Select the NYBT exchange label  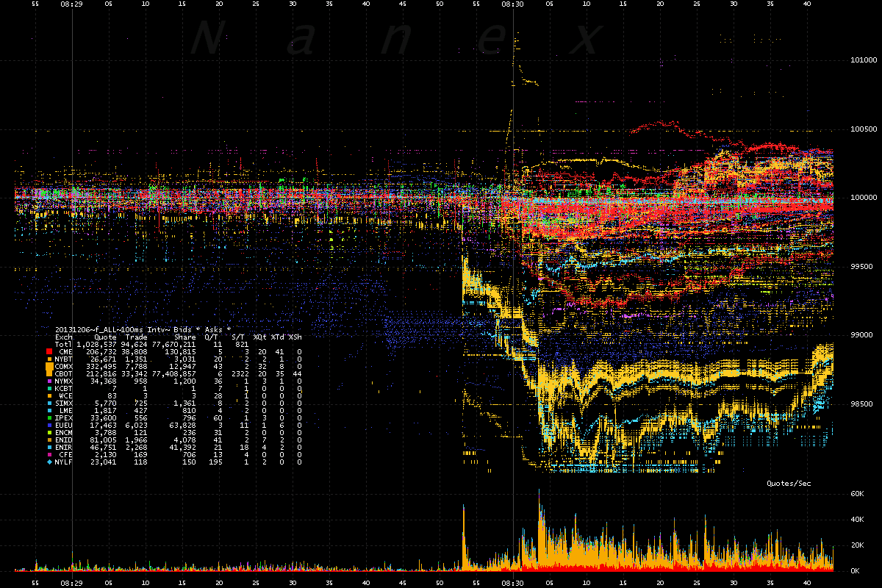click(x=64, y=359)
